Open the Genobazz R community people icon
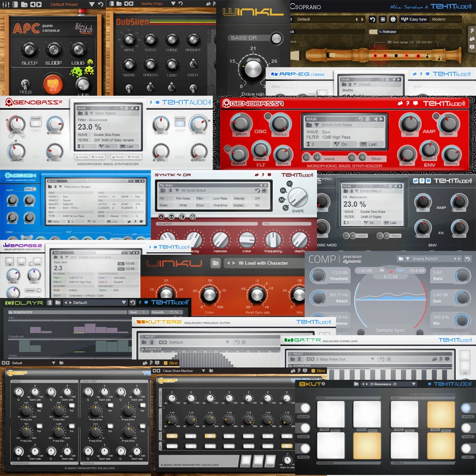Image resolution: width=476 pixels, height=476 pixels. point(400,103)
